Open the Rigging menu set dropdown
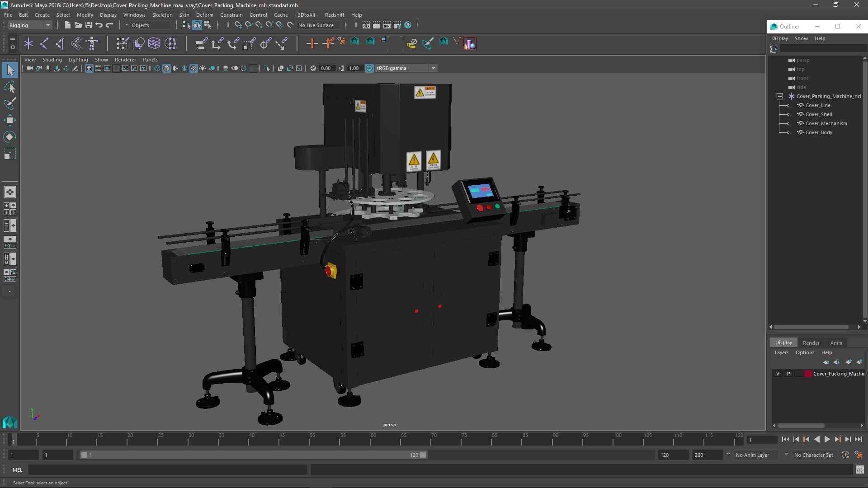 (x=30, y=25)
